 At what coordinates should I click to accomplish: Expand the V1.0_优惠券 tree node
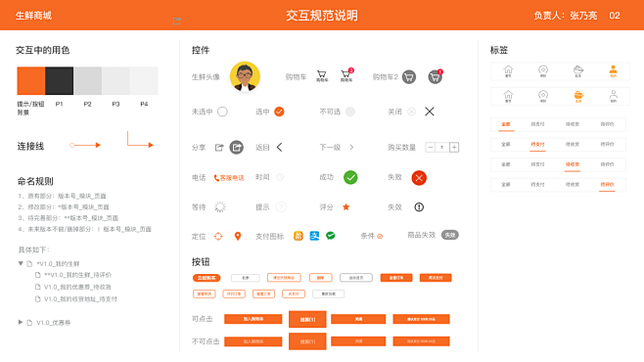point(21,322)
